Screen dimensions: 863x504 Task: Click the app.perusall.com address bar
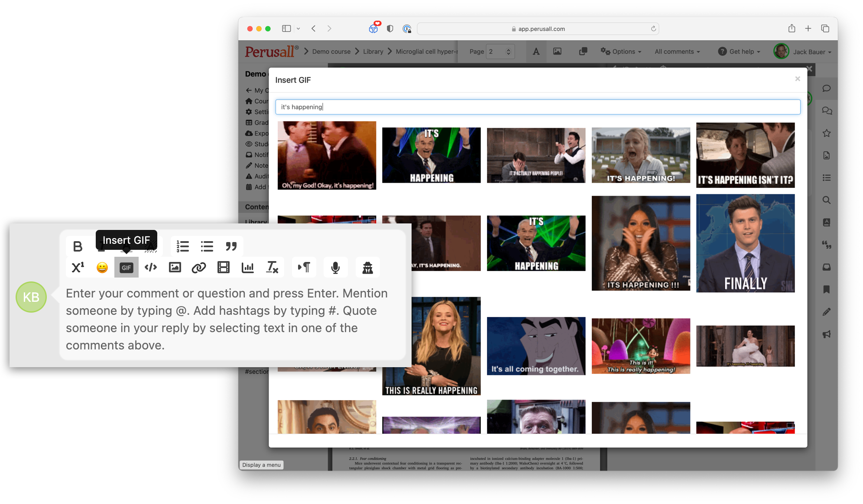point(538,29)
